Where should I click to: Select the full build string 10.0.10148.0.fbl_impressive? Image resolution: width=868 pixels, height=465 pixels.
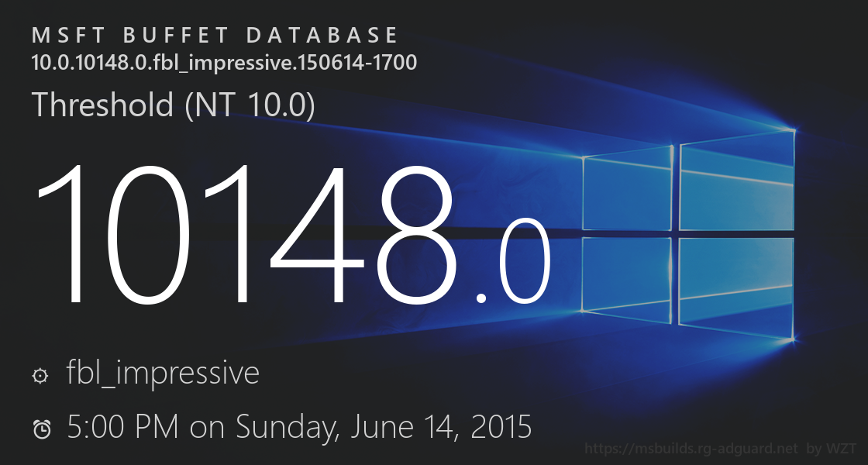tap(224, 63)
